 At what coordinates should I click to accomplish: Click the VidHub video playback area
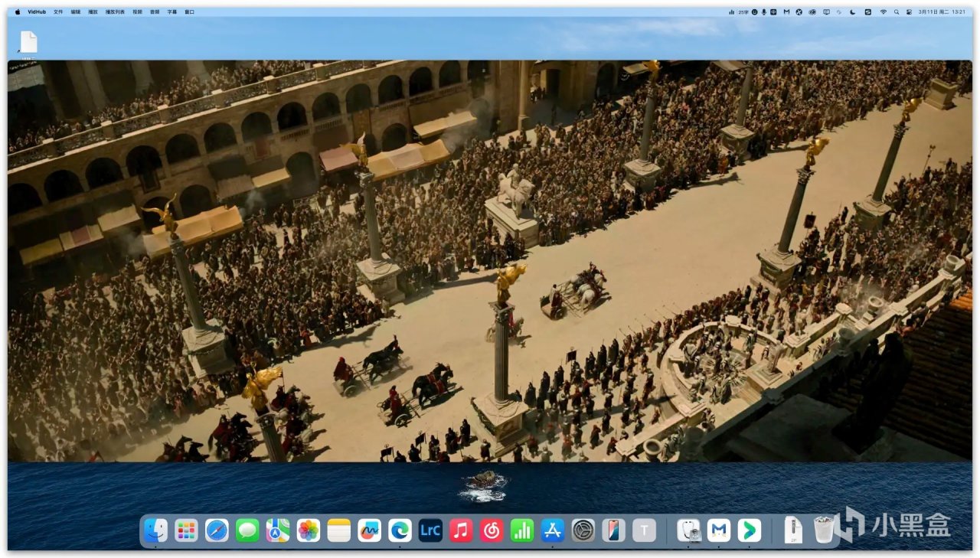pyautogui.click(x=490, y=261)
